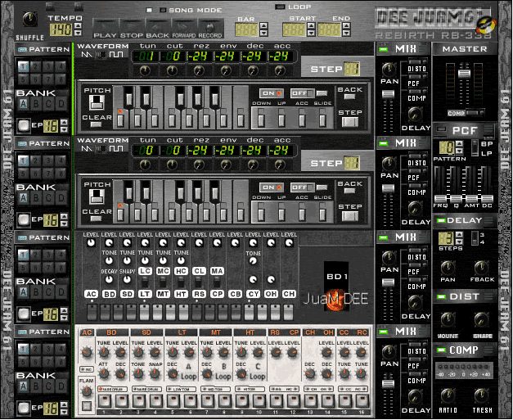Click the top synth's rez knob
Image resolution: width=513 pixels, height=420 pixels.
(x=199, y=70)
